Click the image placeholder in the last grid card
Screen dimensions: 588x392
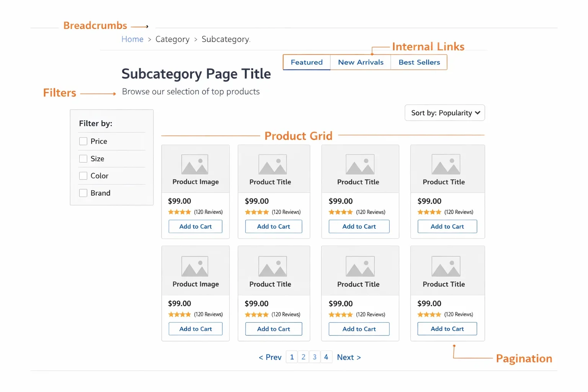click(445, 267)
